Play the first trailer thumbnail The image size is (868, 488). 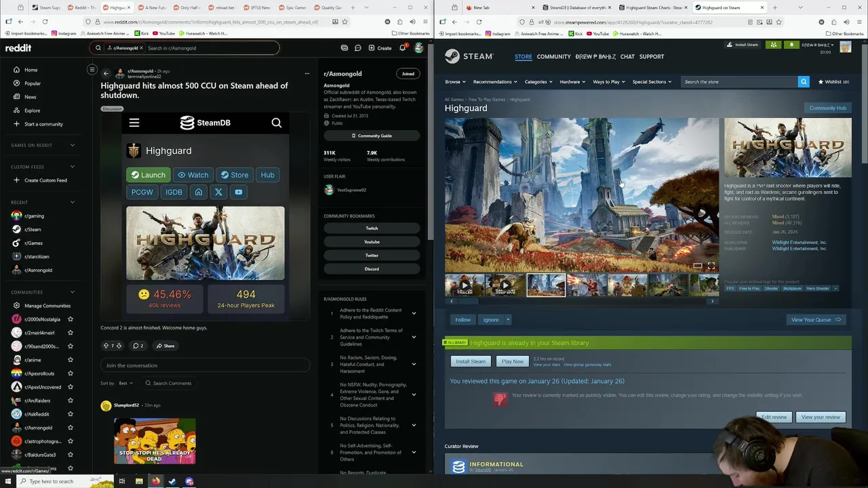[x=465, y=285]
